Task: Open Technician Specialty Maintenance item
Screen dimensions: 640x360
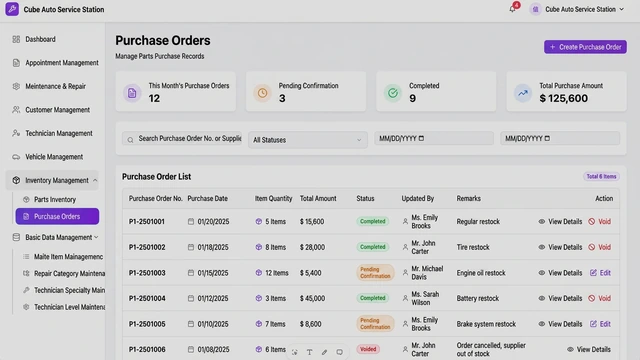Action: (x=63, y=290)
